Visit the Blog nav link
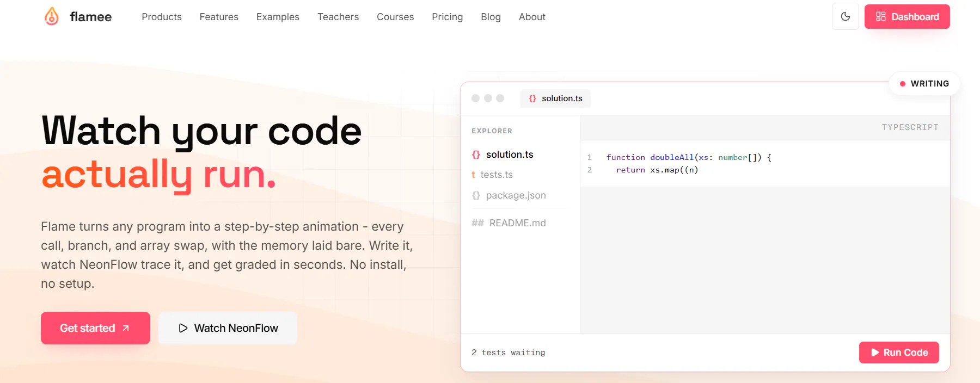This screenshot has height=383, width=980. tap(491, 17)
